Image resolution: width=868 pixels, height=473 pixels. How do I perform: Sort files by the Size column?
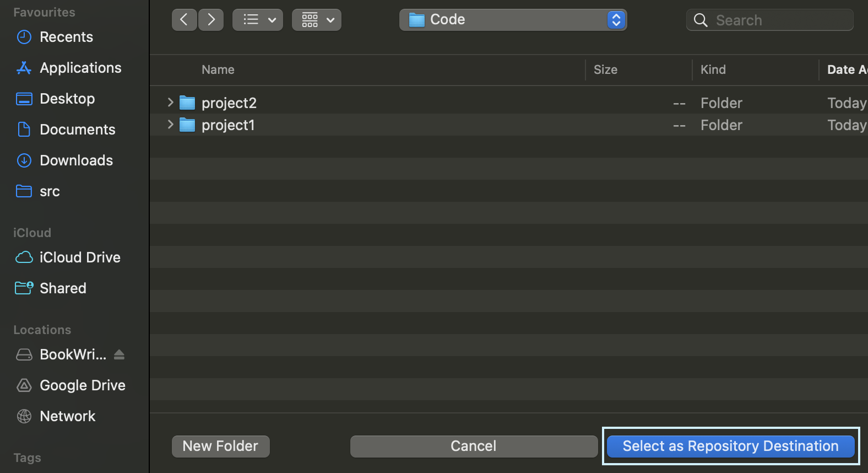pyautogui.click(x=605, y=69)
